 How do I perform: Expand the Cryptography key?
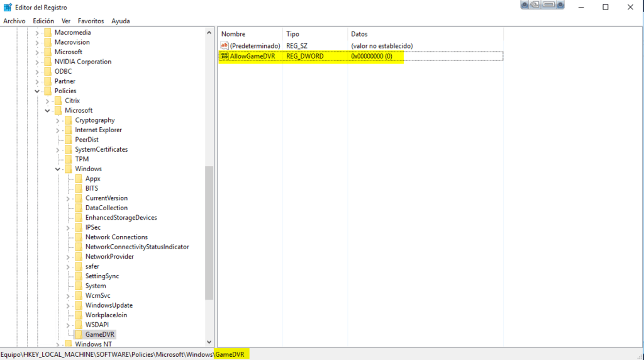click(x=57, y=120)
